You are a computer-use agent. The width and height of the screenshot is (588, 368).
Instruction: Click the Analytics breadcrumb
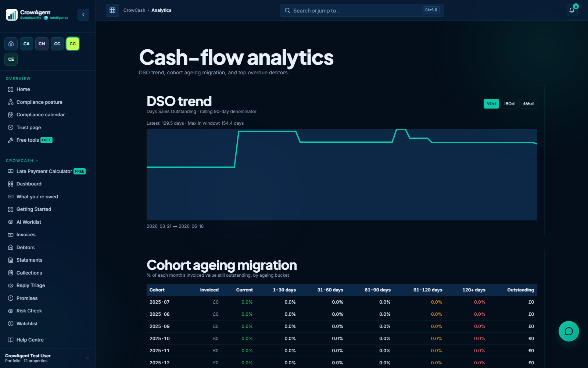click(x=161, y=10)
